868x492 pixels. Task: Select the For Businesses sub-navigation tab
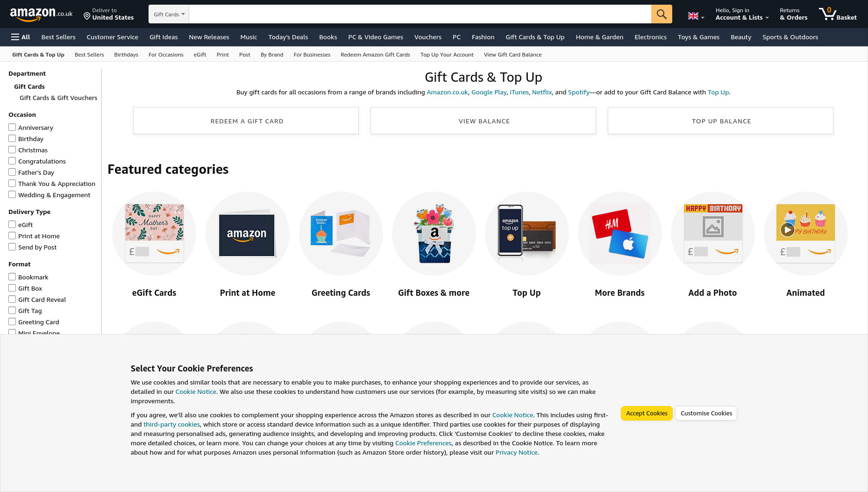[312, 55]
